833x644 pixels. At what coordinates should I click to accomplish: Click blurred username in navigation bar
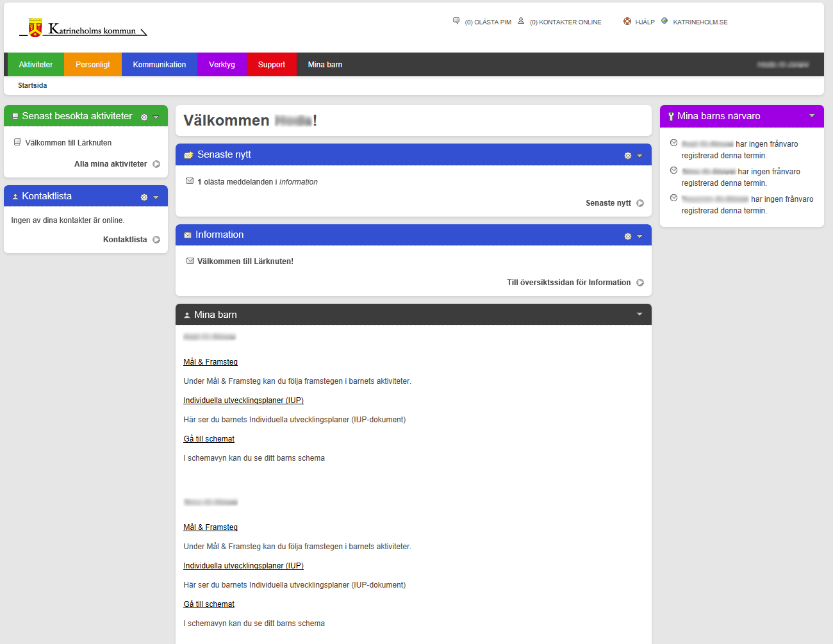click(x=783, y=65)
